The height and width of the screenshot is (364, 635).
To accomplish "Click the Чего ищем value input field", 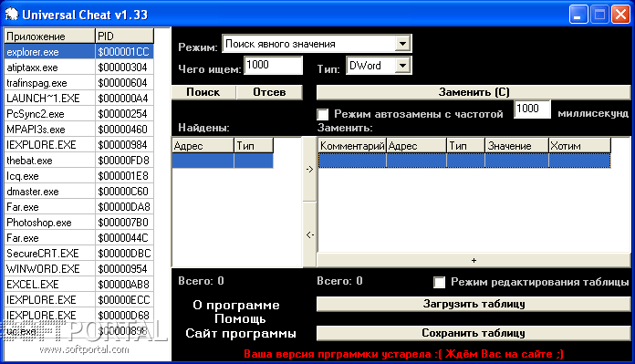I will [274, 65].
